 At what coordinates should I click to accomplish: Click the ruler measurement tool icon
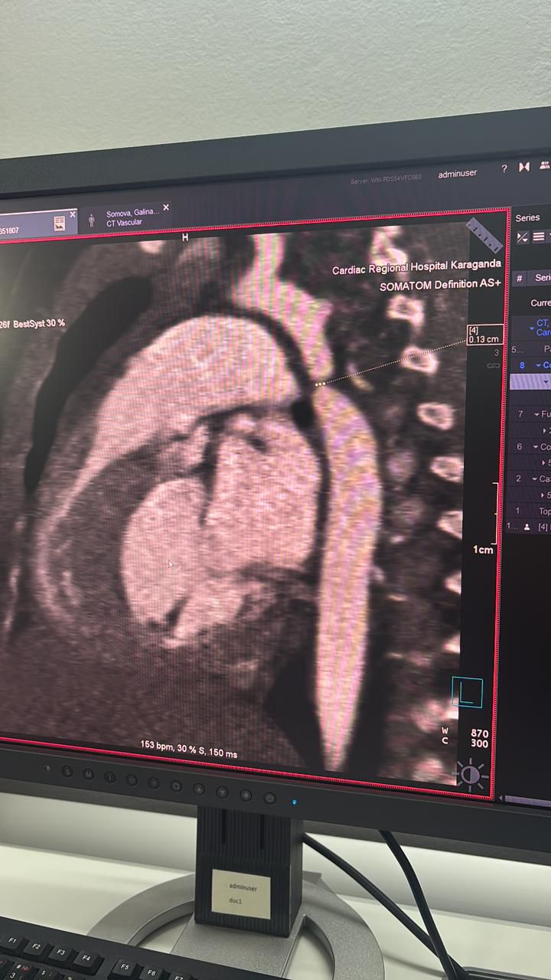pyautogui.click(x=484, y=235)
